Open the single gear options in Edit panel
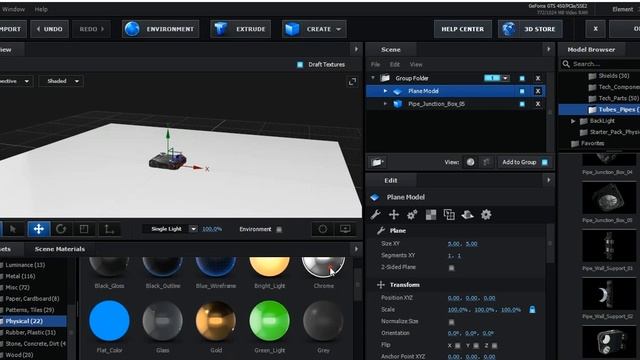This screenshot has width=640, height=360. point(486,215)
